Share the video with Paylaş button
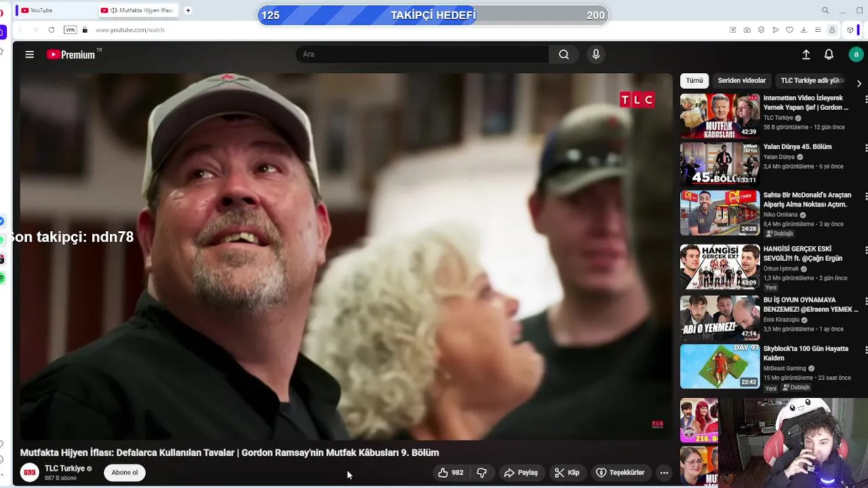 click(x=521, y=472)
